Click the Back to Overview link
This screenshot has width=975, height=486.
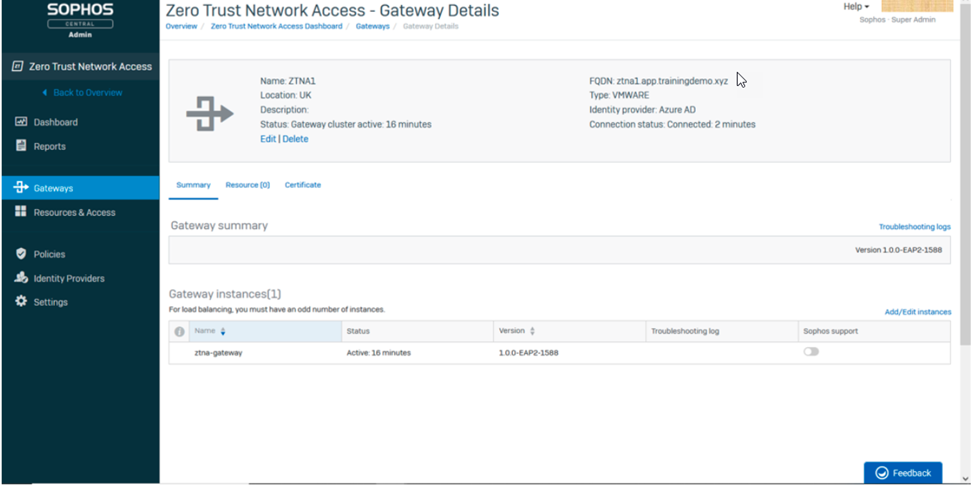click(x=88, y=93)
